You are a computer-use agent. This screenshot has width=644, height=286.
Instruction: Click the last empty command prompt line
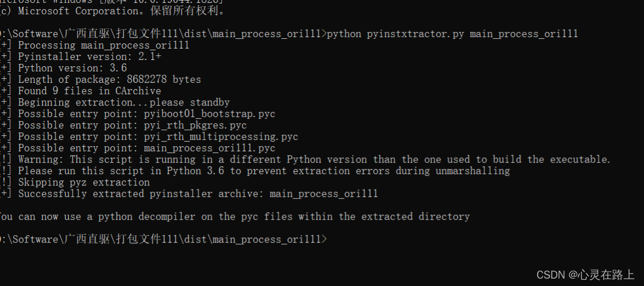point(163,239)
